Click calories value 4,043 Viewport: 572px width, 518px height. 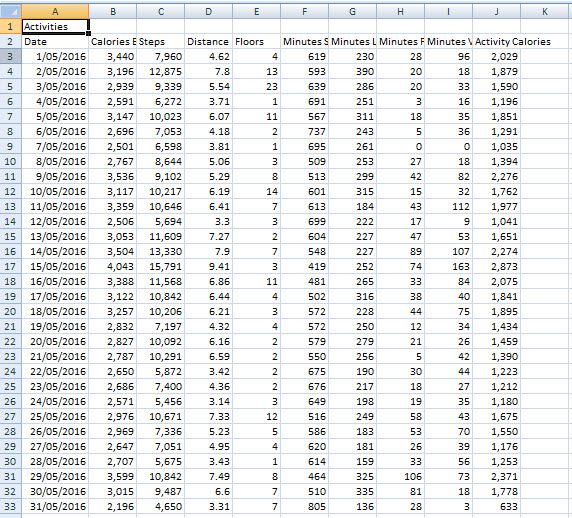(113, 266)
